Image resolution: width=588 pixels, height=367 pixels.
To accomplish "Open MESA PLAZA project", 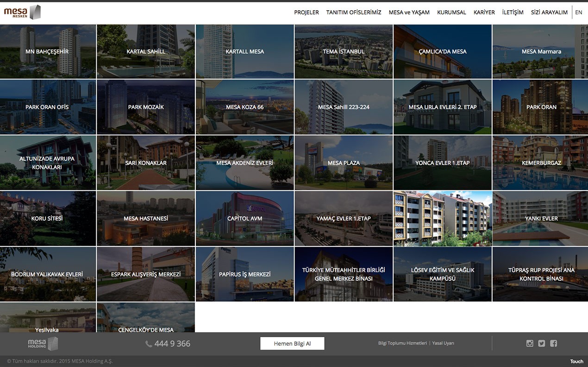I will [x=344, y=163].
